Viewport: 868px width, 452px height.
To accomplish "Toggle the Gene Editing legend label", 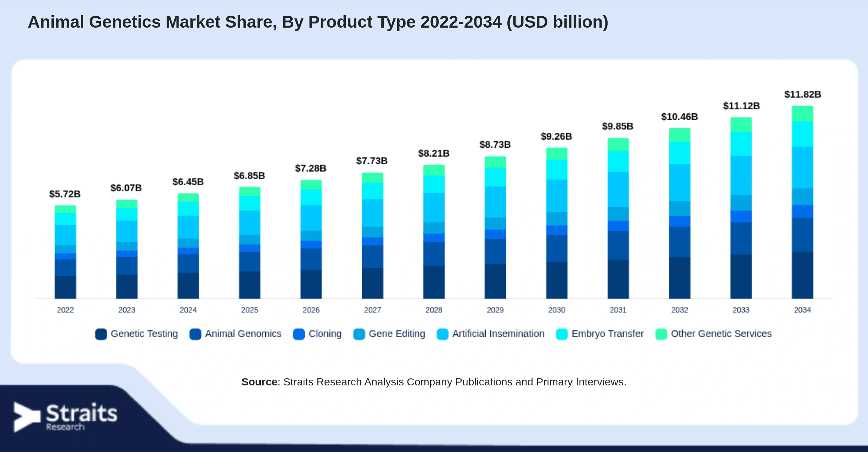I will 397,334.
